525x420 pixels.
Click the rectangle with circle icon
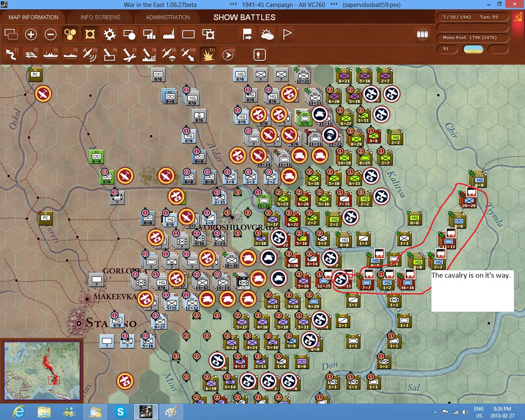tap(129, 34)
